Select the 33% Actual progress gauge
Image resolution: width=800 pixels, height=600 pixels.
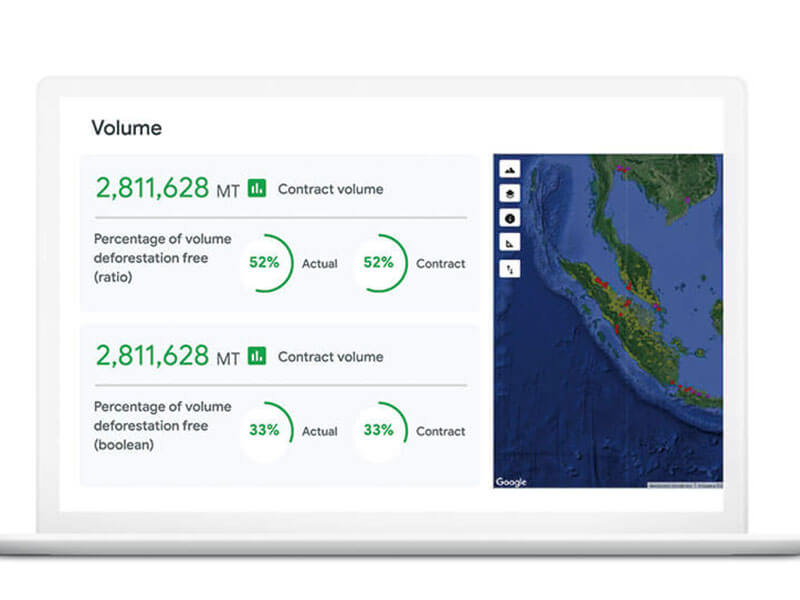[x=265, y=431]
